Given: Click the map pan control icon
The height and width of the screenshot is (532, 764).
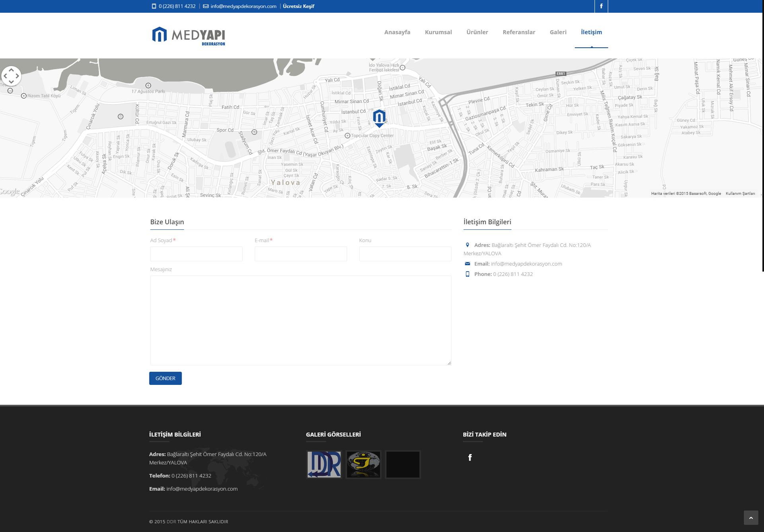Looking at the screenshot, I should pyautogui.click(x=12, y=76).
